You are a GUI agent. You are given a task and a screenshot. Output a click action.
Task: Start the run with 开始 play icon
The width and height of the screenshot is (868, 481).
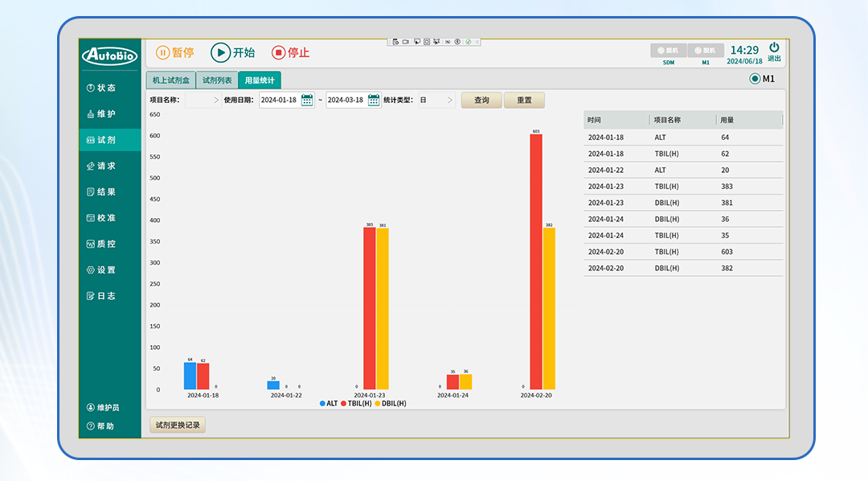click(x=220, y=52)
